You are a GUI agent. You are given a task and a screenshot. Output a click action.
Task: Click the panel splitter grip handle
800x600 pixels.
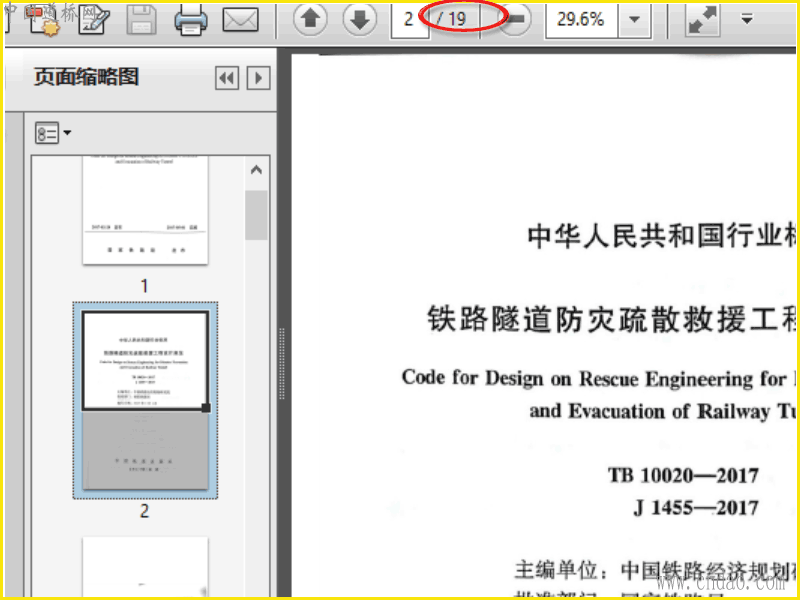point(282,363)
